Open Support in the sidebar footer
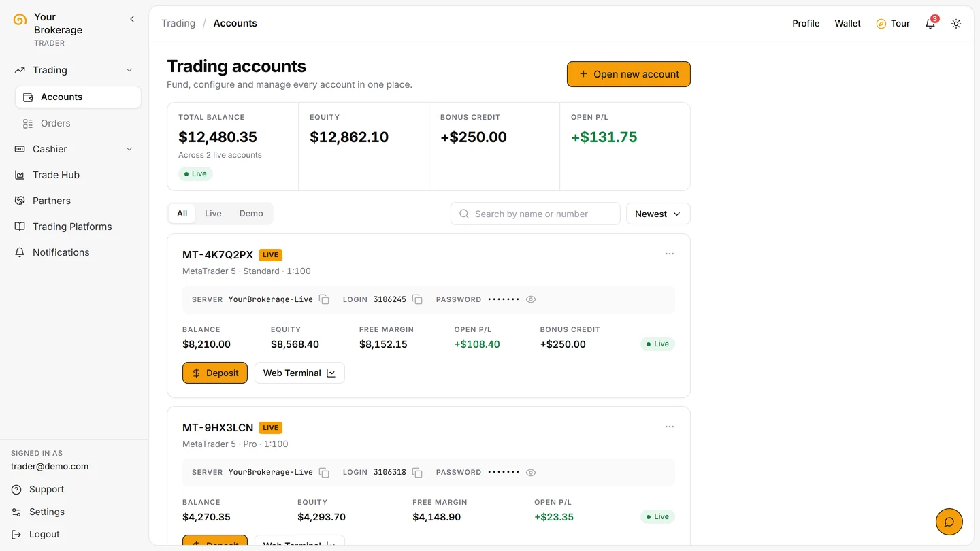Image resolution: width=980 pixels, height=551 pixels. coord(46,489)
